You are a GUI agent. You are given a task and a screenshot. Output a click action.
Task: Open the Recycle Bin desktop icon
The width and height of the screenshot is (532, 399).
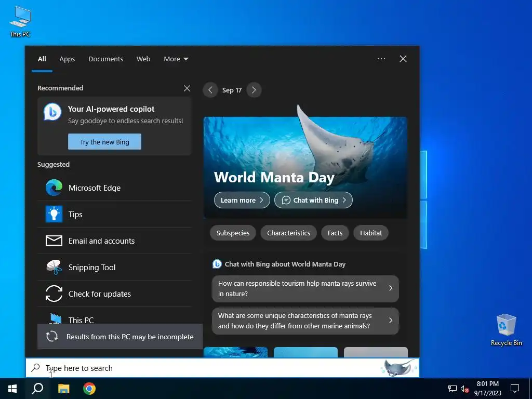click(506, 329)
